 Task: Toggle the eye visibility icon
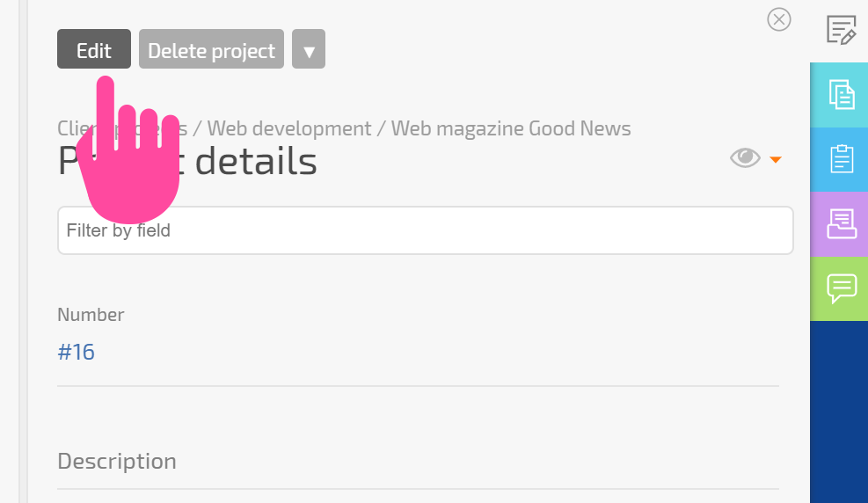pos(745,158)
